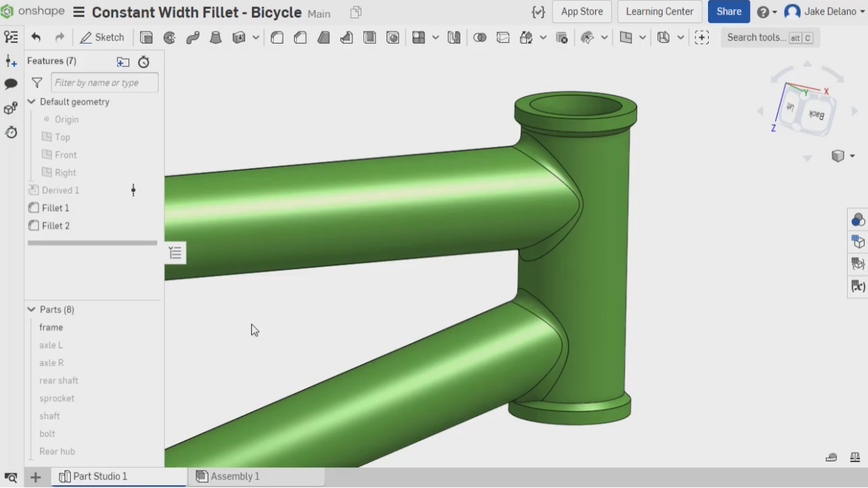
Task: Select the Extrude tool
Action: [146, 38]
